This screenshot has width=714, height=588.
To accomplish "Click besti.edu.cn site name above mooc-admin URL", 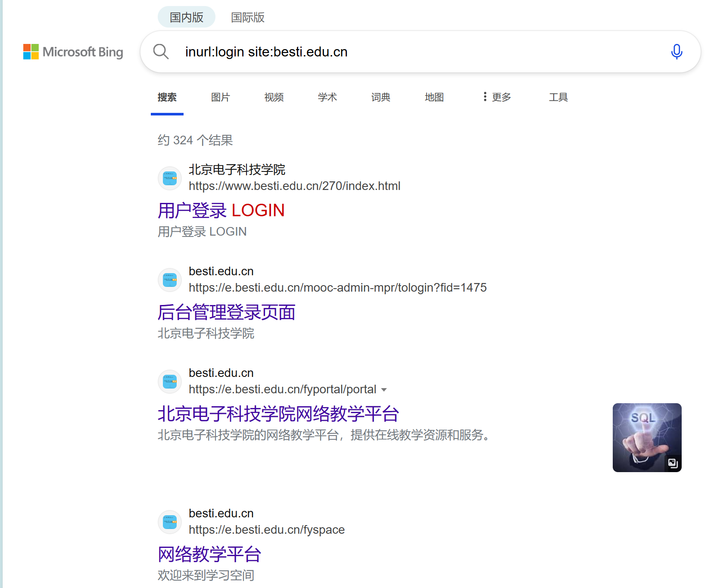I will [x=221, y=271].
